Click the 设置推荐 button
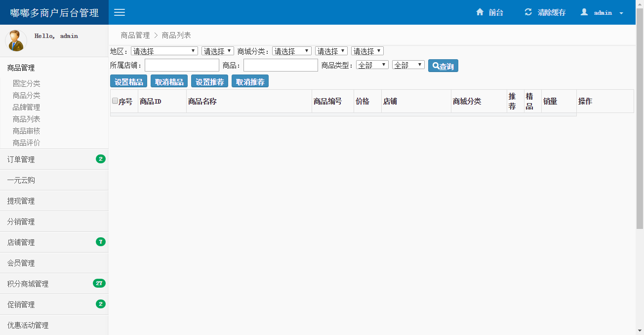 [x=209, y=81]
